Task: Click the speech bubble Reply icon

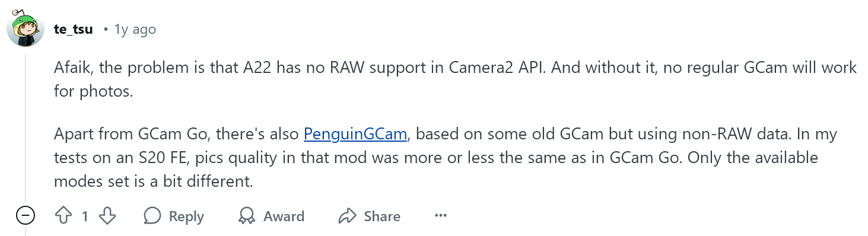Action: [152, 216]
